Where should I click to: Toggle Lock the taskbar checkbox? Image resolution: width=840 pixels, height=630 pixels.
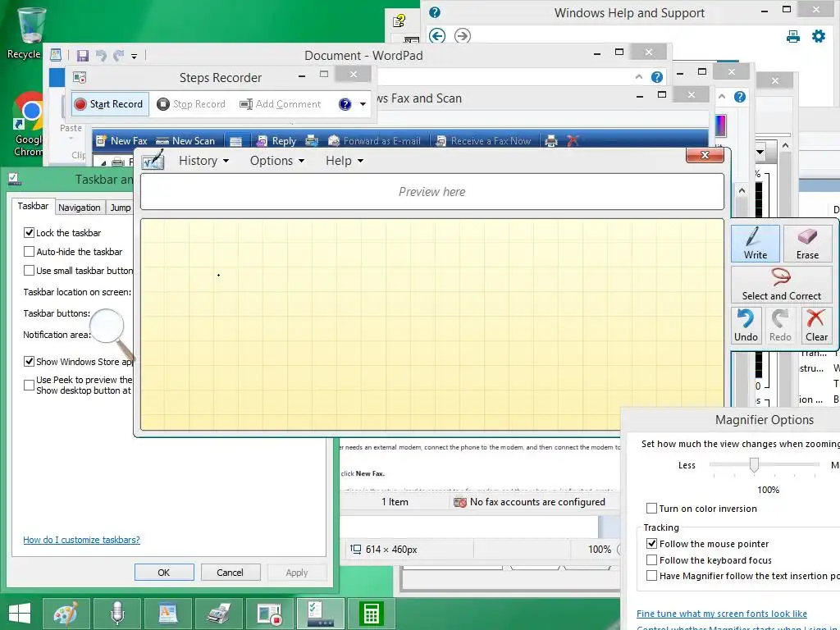point(29,232)
